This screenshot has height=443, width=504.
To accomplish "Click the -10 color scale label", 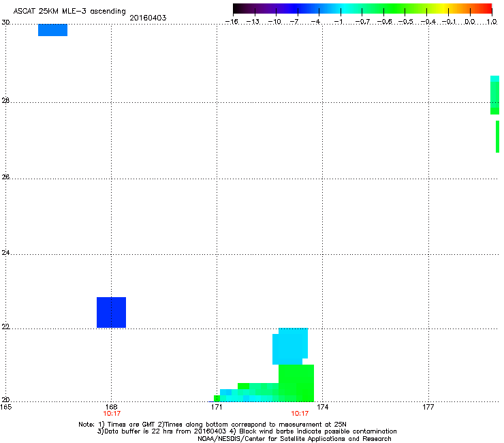I will pos(274,22).
